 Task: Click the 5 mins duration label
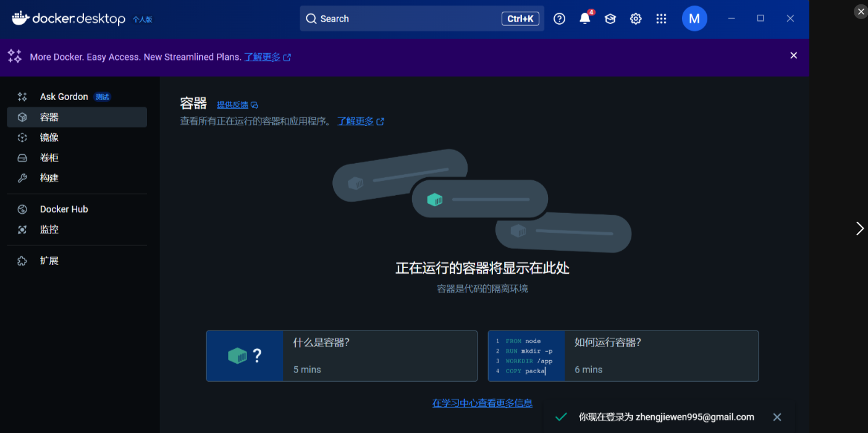307,369
